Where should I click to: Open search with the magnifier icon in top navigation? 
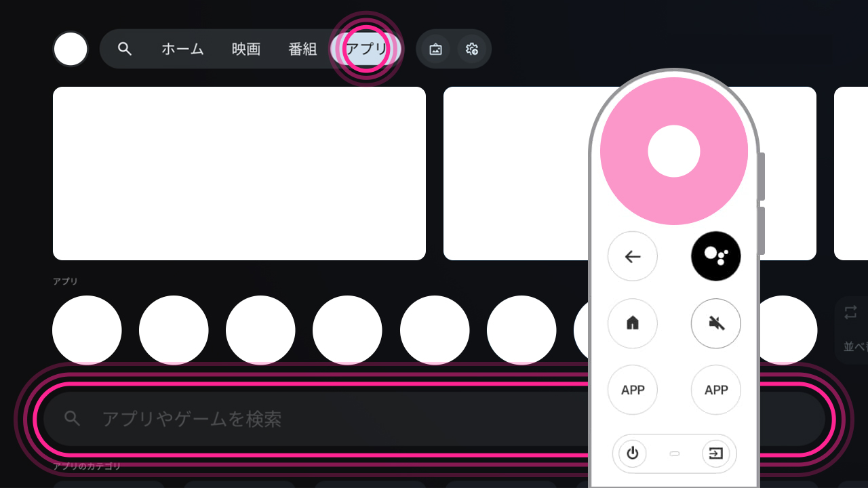(x=124, y=49)
